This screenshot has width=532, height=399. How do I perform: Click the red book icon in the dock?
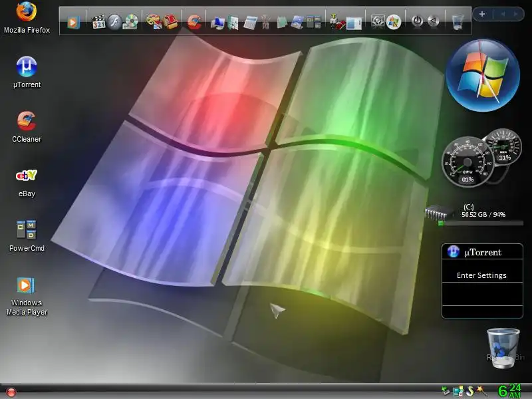coord(170,22)
